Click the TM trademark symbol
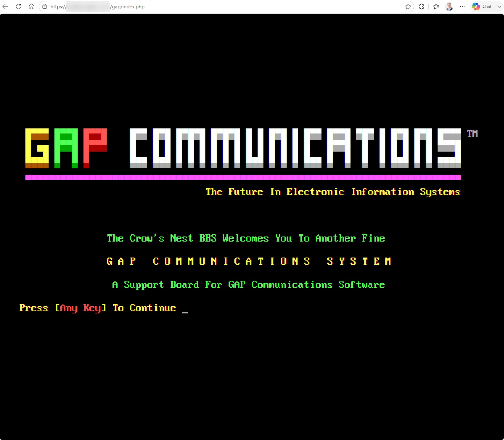This screenshot has height=440, width=504. pos(472,133)
